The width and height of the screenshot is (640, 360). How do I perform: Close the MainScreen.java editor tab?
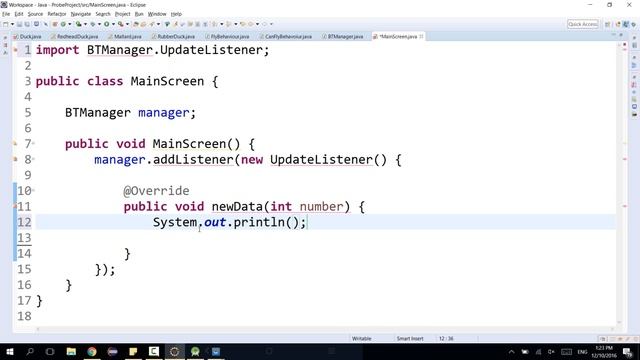421,36
